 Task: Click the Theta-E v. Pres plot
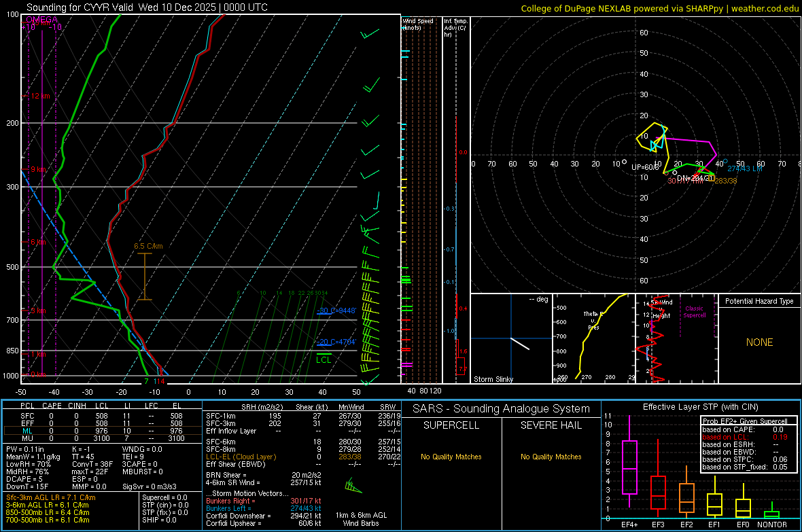click(594, 338)
